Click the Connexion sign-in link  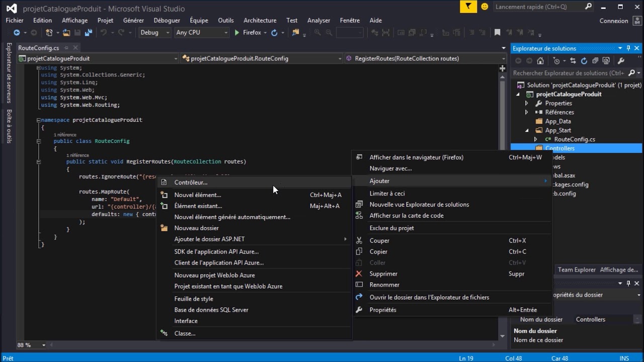point(614,21)
